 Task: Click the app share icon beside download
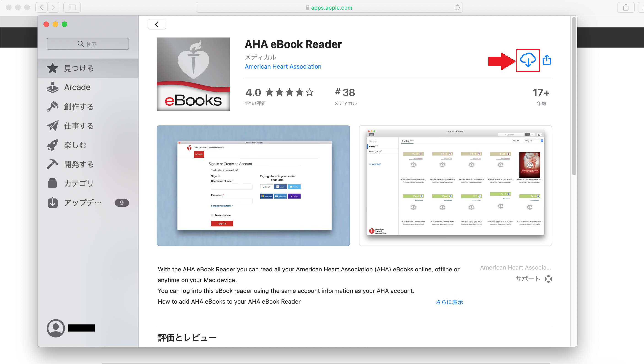pyautogui.click(x=547, y=60)
